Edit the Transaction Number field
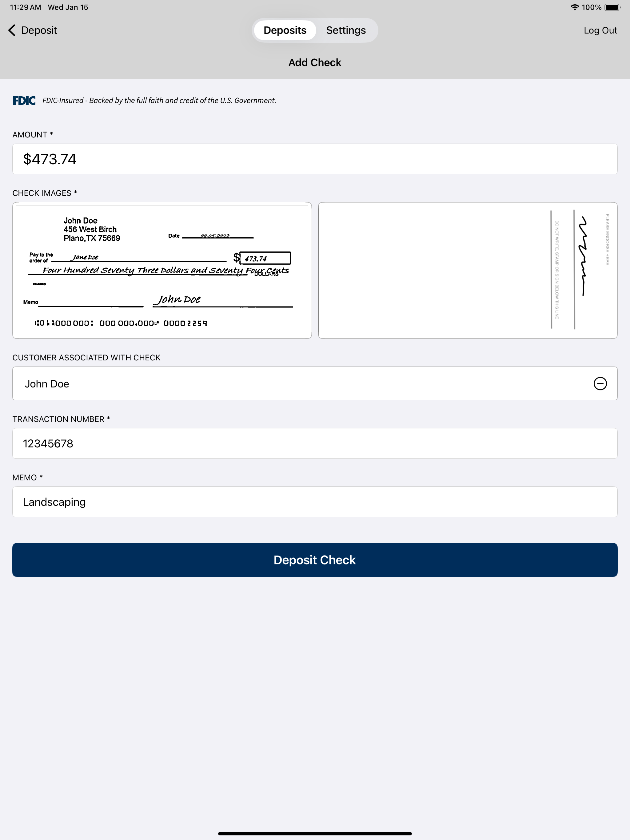Screen dimensions: 630x840 [x=315, y=444]
